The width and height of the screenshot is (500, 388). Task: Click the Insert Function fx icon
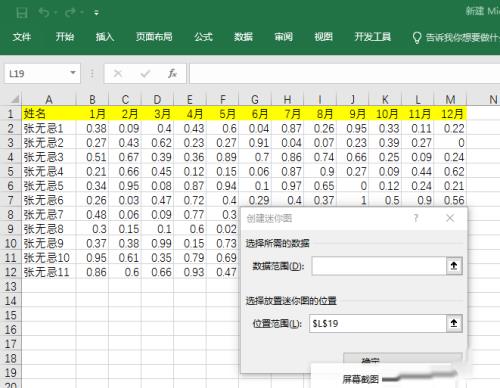(172, 73)
